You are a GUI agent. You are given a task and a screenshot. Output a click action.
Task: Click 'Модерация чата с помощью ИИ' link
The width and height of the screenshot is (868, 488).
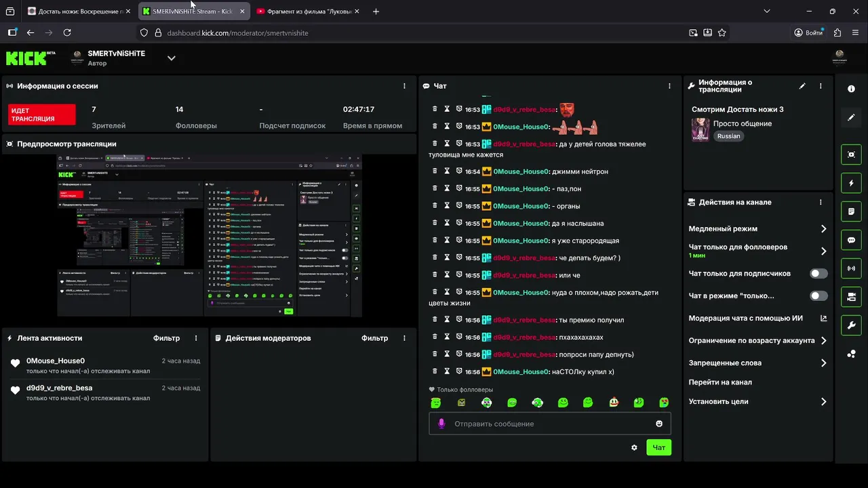click(746, 319)
